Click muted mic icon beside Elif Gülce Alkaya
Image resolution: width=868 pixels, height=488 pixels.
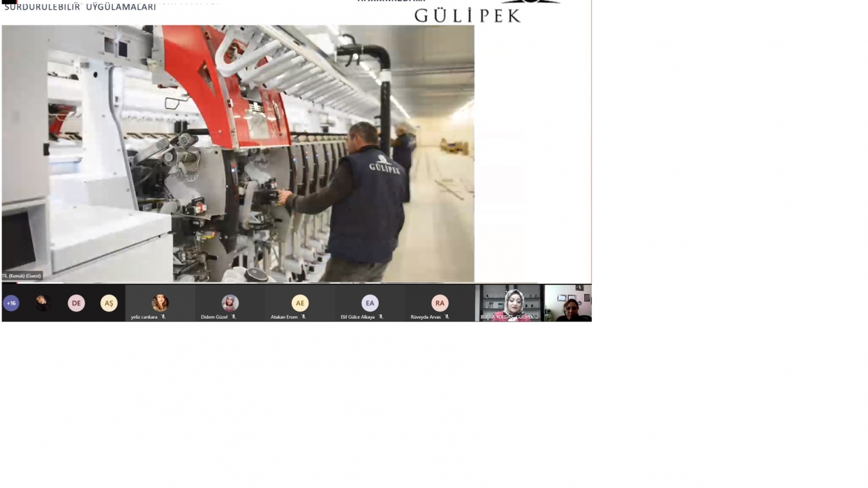381,317
